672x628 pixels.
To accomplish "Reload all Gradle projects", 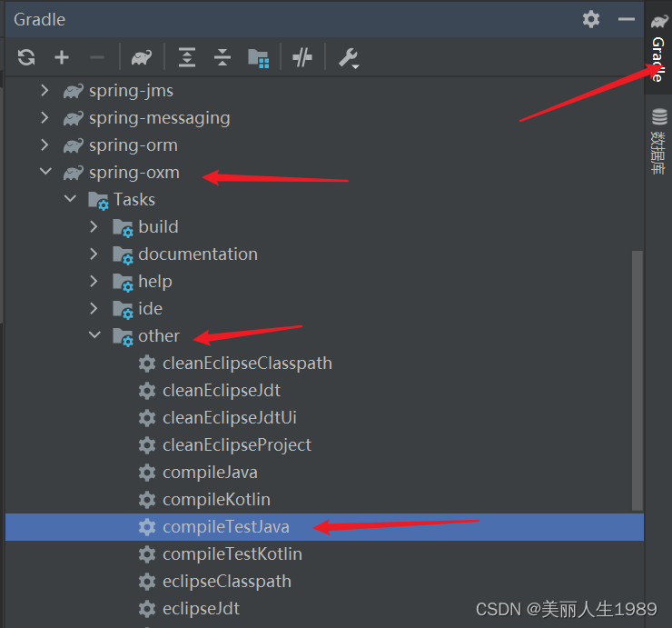I will click(26, 57).
